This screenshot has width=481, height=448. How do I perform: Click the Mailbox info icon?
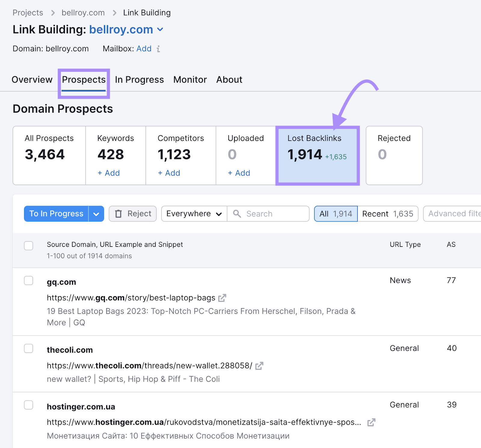click(158, 49)
